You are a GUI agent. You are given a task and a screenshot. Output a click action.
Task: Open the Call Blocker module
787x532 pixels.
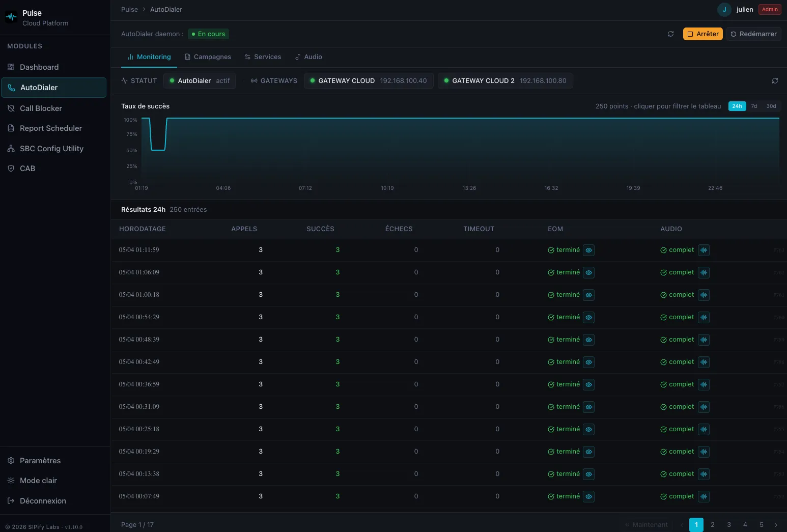coord(53,108)
